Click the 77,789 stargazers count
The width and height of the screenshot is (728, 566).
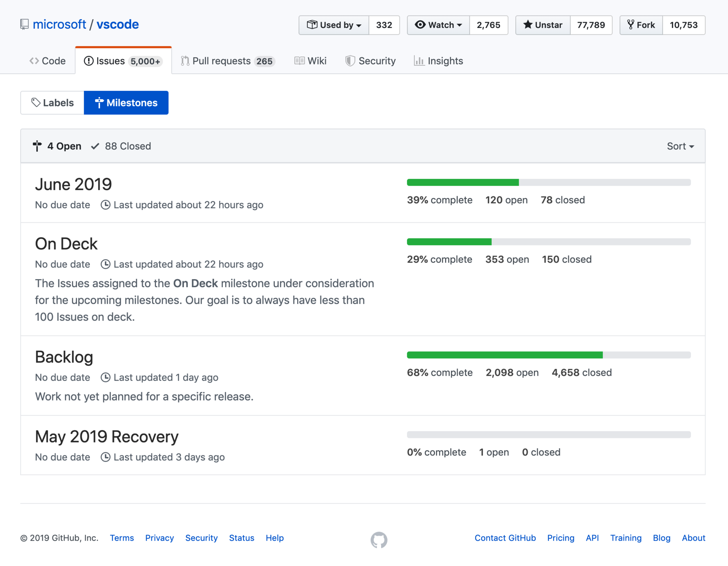[591, 25]
